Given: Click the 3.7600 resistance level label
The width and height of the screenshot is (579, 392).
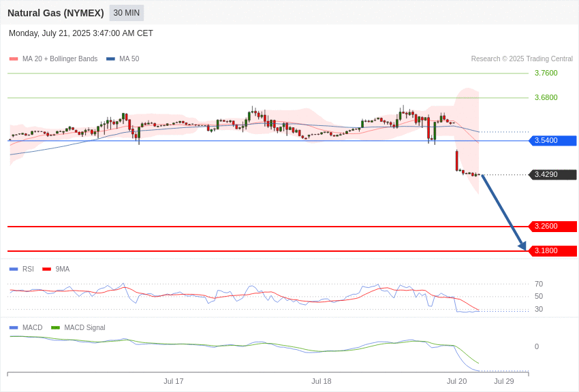Looking at the screenshot, I should [x=546, y=73].
